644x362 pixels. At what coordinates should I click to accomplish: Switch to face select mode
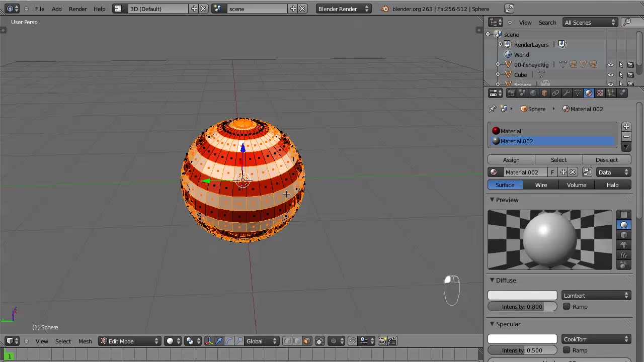(307, 341)
